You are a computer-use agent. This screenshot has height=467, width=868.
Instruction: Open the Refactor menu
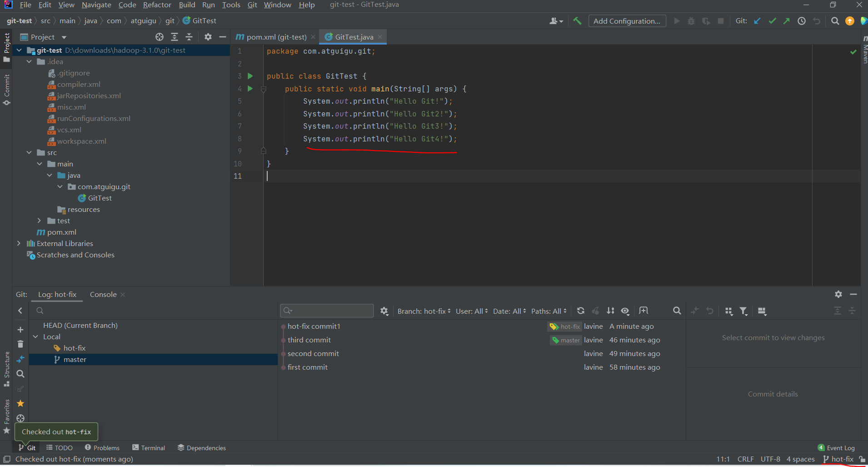pos(157,5)
